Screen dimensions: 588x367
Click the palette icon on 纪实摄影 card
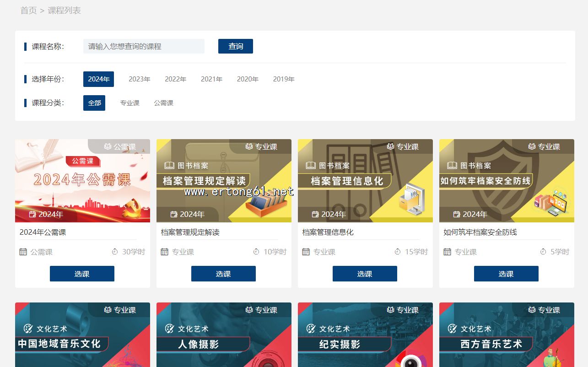[x=311, y=329]
